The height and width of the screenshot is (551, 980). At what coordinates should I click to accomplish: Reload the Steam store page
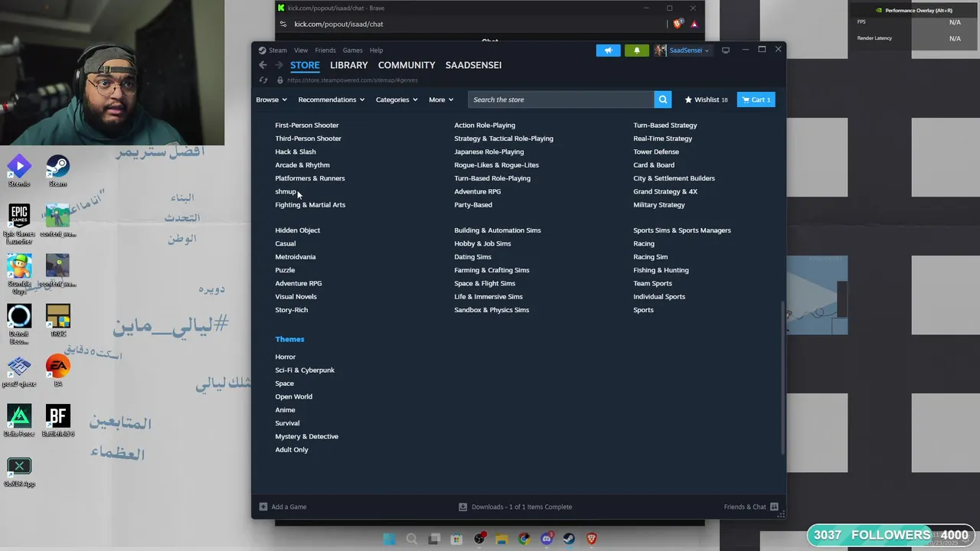(263, 80)
